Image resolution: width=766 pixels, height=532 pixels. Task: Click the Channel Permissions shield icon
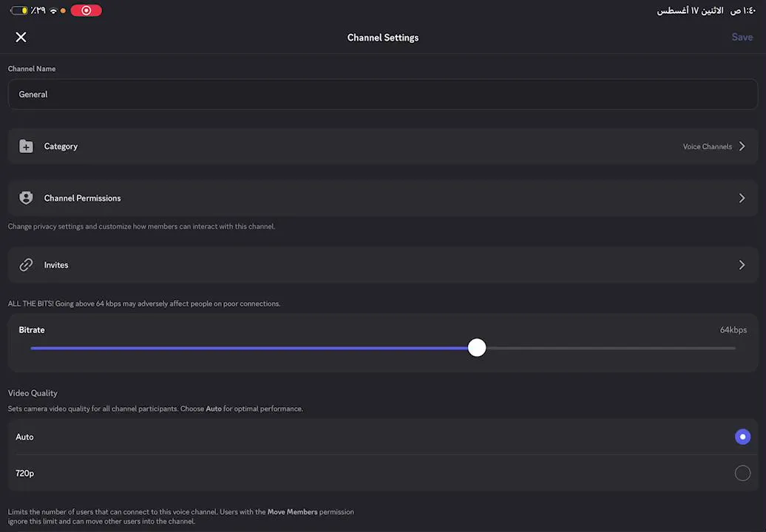(27, 198)
